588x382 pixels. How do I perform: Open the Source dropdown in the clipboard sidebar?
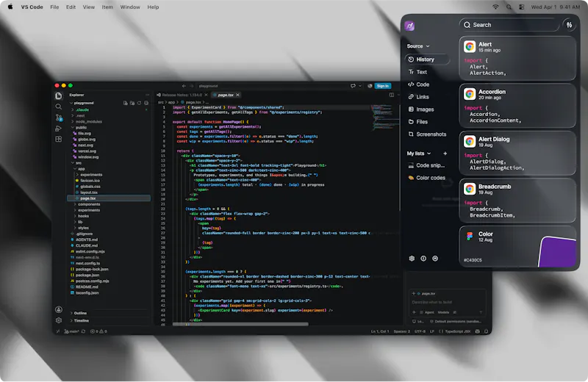(418, 46)
